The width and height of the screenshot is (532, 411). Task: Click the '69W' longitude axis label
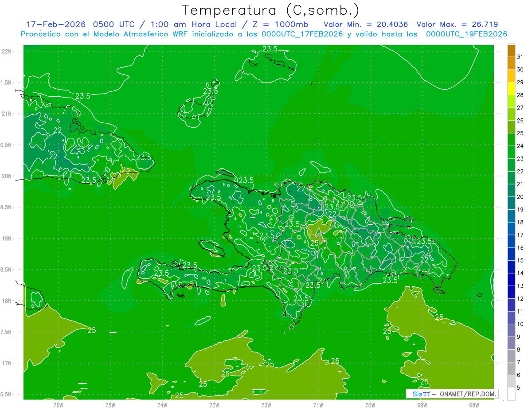tap(422, 405)
